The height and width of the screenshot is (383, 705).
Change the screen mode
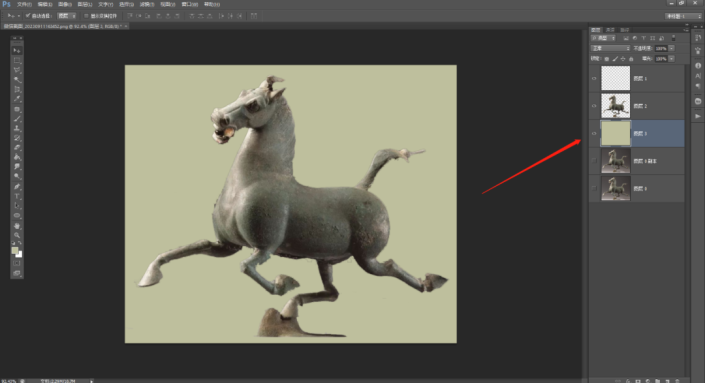(17, 273)
